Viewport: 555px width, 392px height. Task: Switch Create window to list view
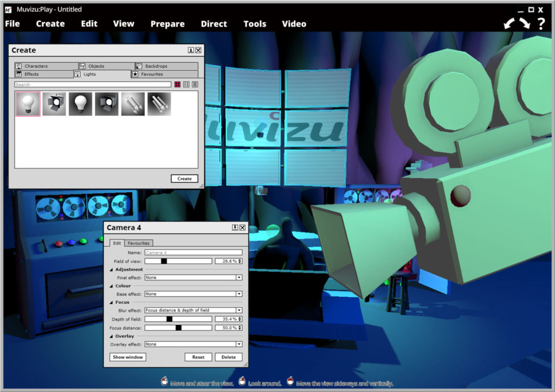[x=195, y=84]
